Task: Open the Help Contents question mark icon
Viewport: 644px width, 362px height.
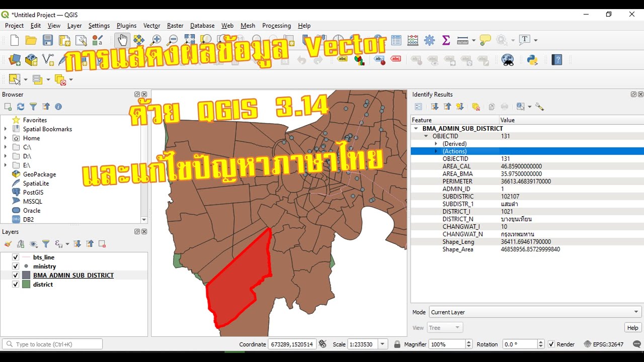Action: 557,60
